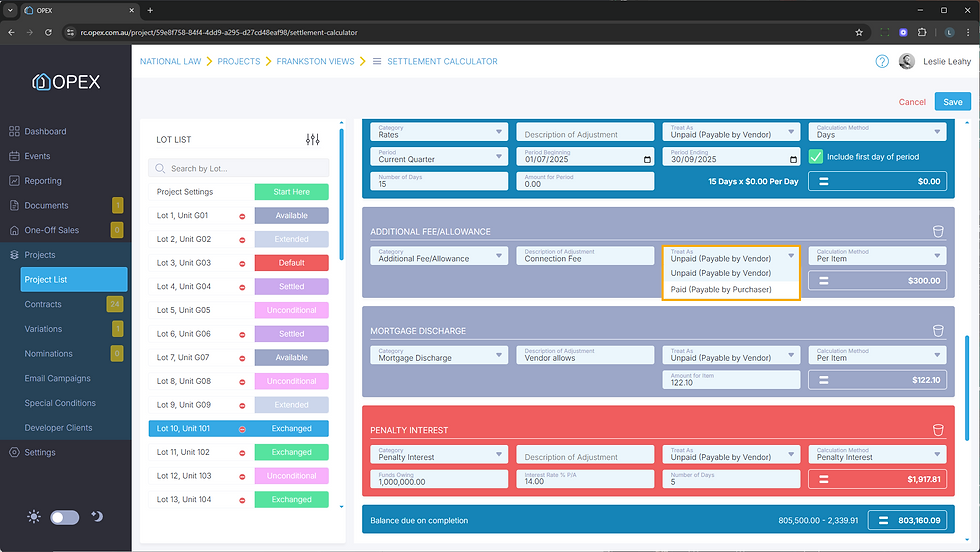
Task: Select Unpaid (Payable by Vendor) list option
Action: tap(731, 273)
